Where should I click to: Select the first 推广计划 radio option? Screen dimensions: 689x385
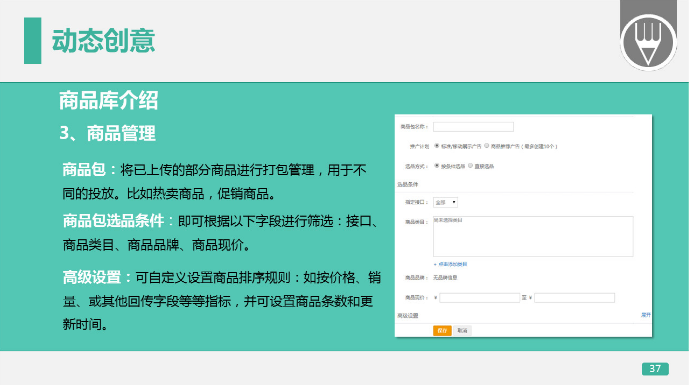[x=437, y=145]
